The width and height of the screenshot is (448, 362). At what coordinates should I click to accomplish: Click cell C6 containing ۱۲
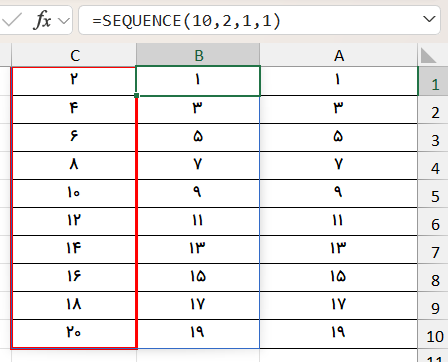pyautogui.click(x=74, y=222)
